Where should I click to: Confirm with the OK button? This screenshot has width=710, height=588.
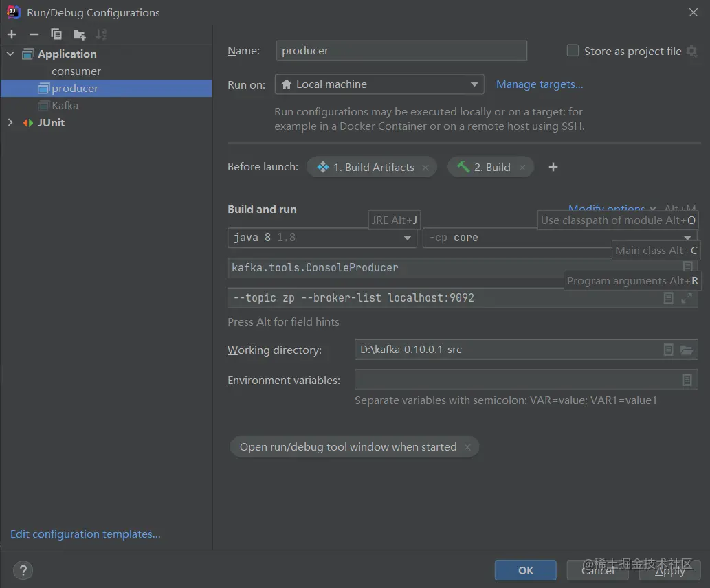(525, 570)
